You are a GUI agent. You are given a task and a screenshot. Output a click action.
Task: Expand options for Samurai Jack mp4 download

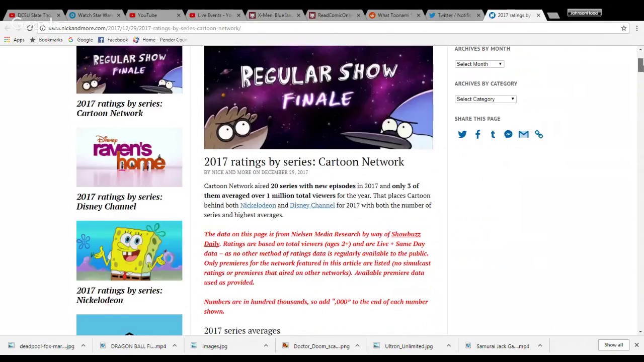point(540,346)
